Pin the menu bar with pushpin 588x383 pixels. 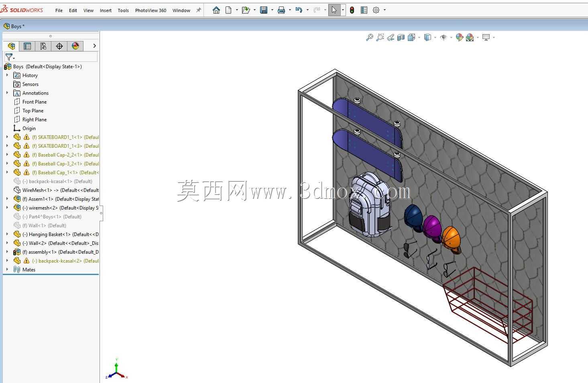tap(198, 10)
